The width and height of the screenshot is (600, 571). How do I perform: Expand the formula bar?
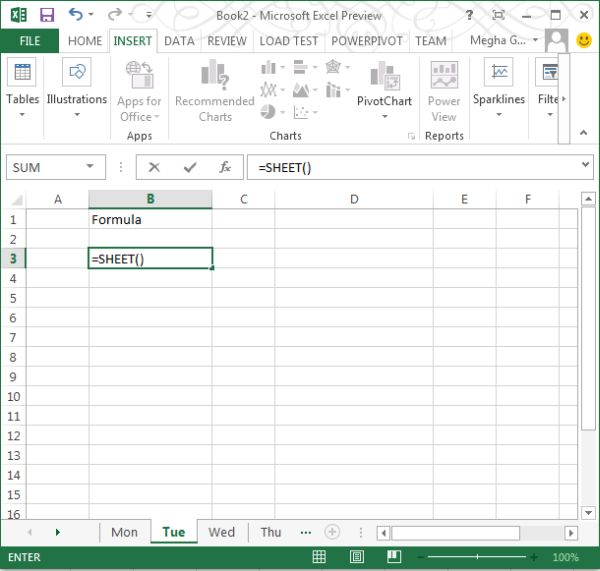point(585,165)
